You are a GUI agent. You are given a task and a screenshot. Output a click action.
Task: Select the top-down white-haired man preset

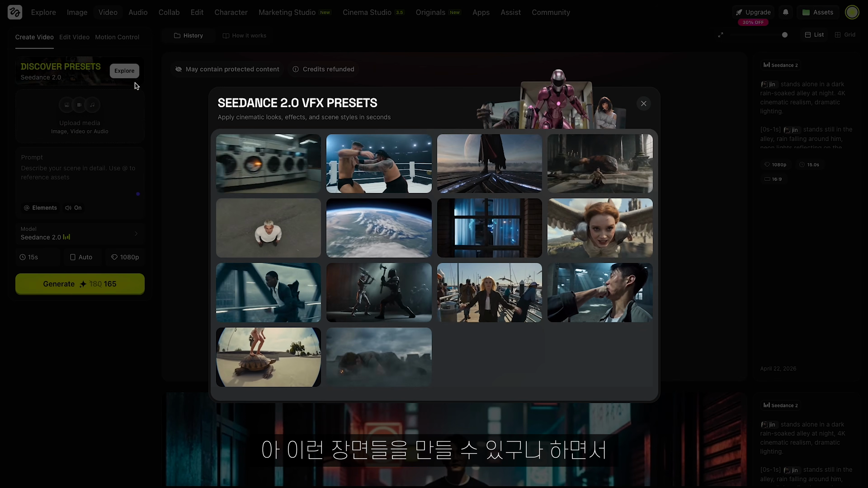click(x=269, y=228)
